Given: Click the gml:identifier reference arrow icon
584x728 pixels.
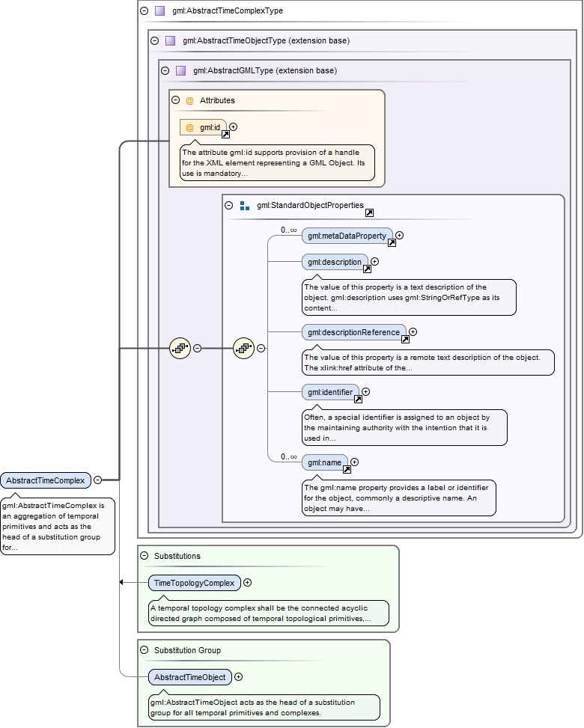Looking at the screenshot, I should pyautogui.click(x=358, y=400).
